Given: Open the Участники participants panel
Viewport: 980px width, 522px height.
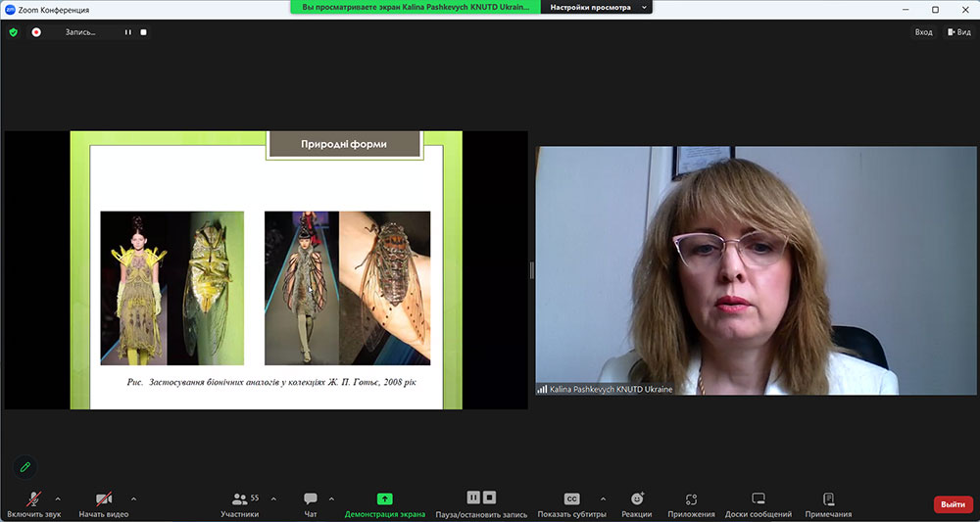Looking at the screenshot, I should pyautogui.click(x=239, y=505).
